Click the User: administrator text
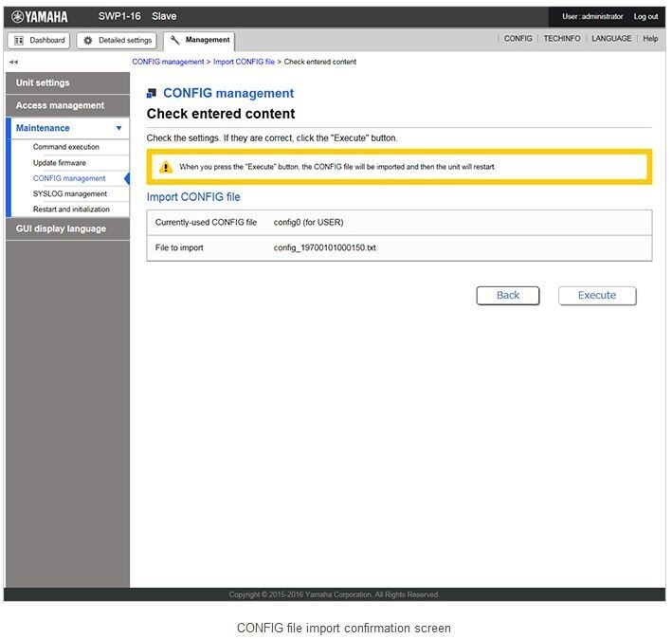The width and height of the screenshot is (672, 639). click(592, 17)
